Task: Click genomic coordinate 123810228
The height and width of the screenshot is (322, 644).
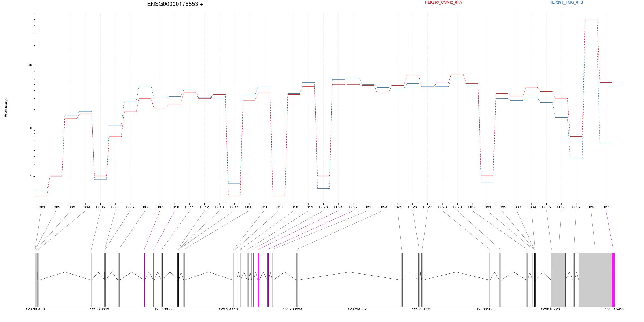Action: 550,309
